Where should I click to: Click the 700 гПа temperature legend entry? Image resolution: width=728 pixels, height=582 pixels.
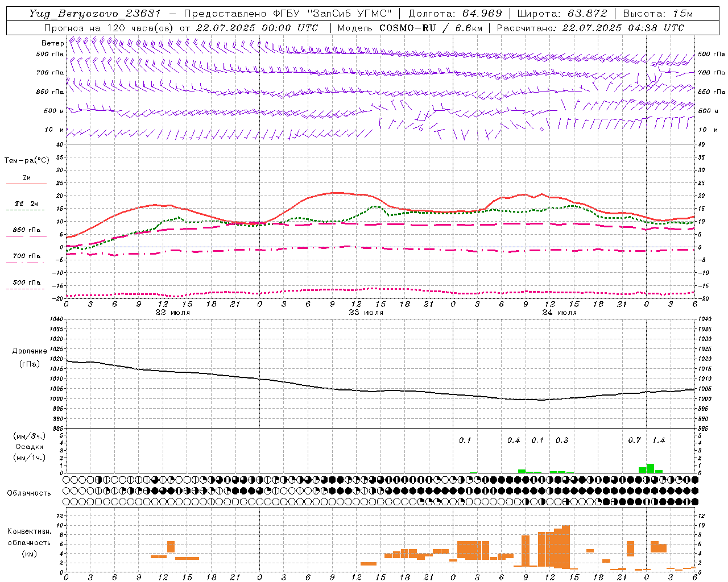point(27,256)
